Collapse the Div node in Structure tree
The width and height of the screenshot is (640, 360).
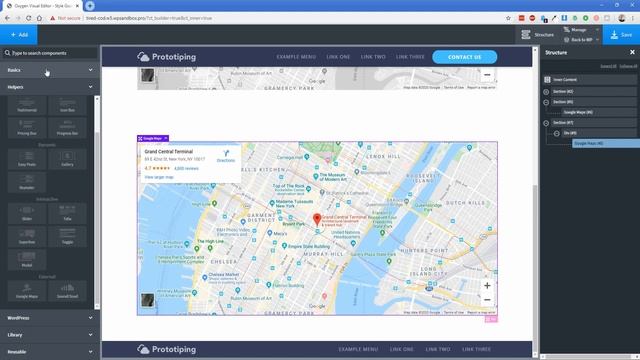pyautogui.click(x=556, y=133)
